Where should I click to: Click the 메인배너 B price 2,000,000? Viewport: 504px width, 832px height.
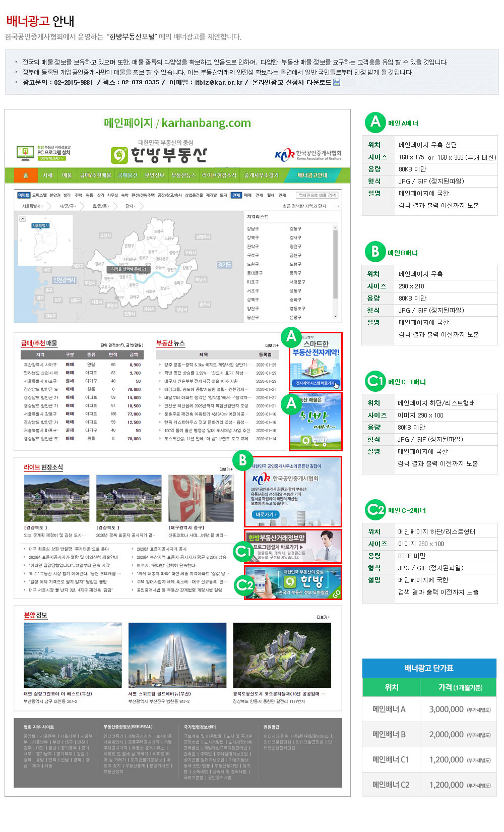tap(447, 734)
